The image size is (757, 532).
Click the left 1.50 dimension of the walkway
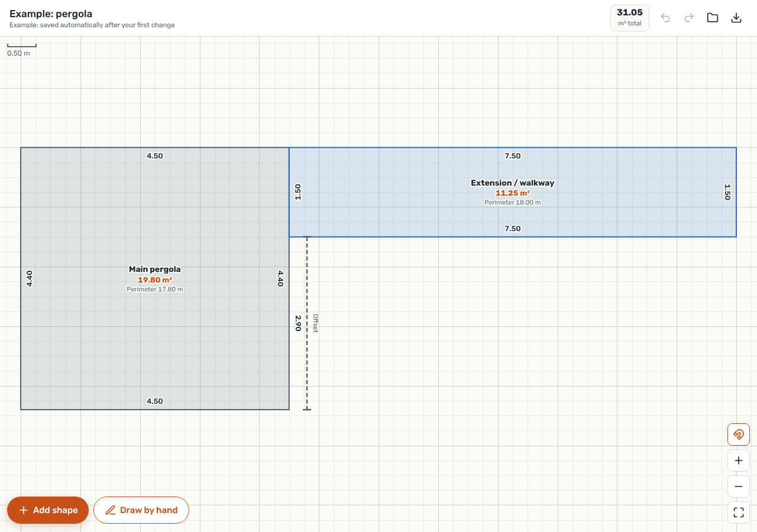pyautogui.click(x=298, y=192)
